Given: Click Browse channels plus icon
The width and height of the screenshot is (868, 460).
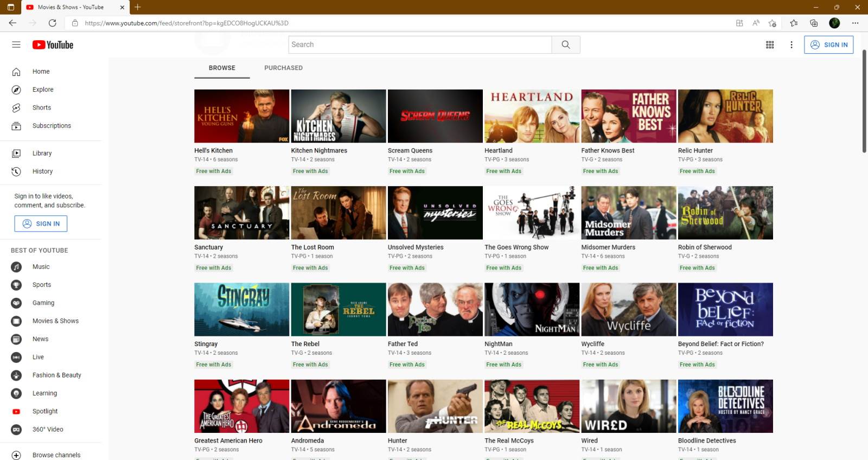Looking at the screenshot, I should (x=16, y=455).
